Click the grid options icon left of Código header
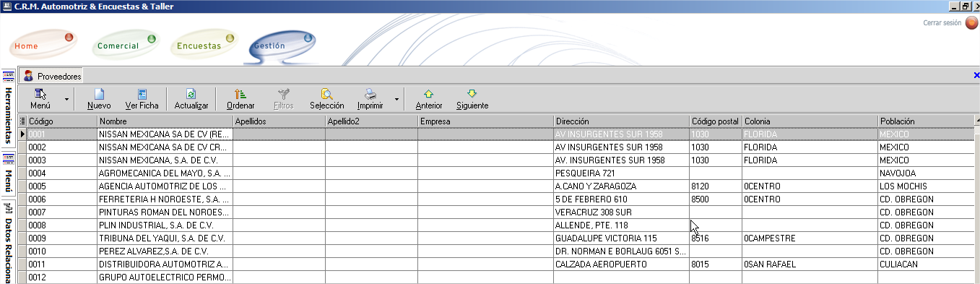Image resolution: width=980 pixels, height=284 pixels. click(x=22, y=121)
